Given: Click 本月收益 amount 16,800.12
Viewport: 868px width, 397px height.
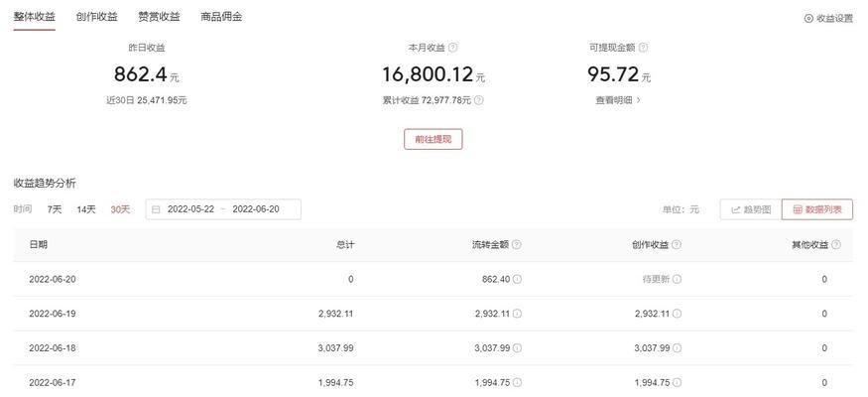Looking at the screenshot, I should (428, 74).
